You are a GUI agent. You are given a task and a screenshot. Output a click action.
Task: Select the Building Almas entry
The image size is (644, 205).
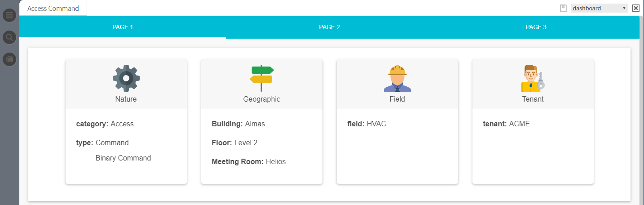click(238, 124)
